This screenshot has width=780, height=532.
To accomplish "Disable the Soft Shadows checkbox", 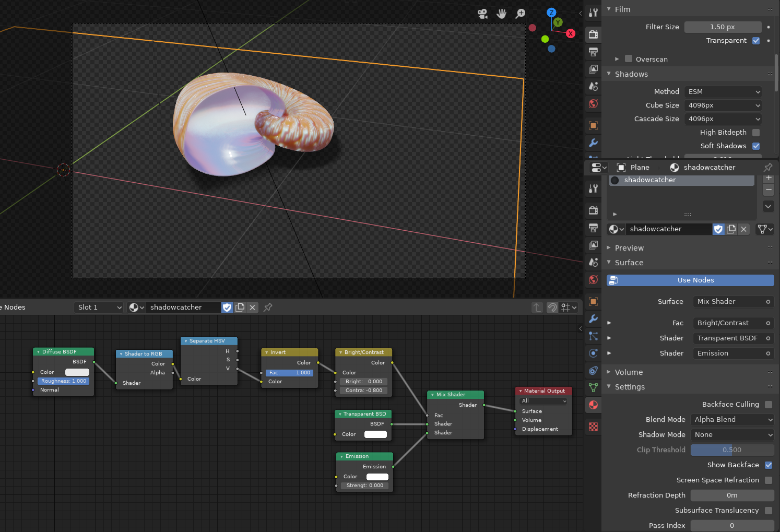I will pos(756,146).
